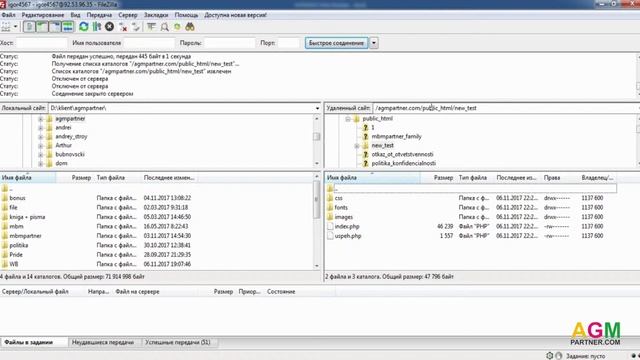Expand andrey_stroy folder in local tree
This screenshot has height=360, width=640.
[40, 137]
